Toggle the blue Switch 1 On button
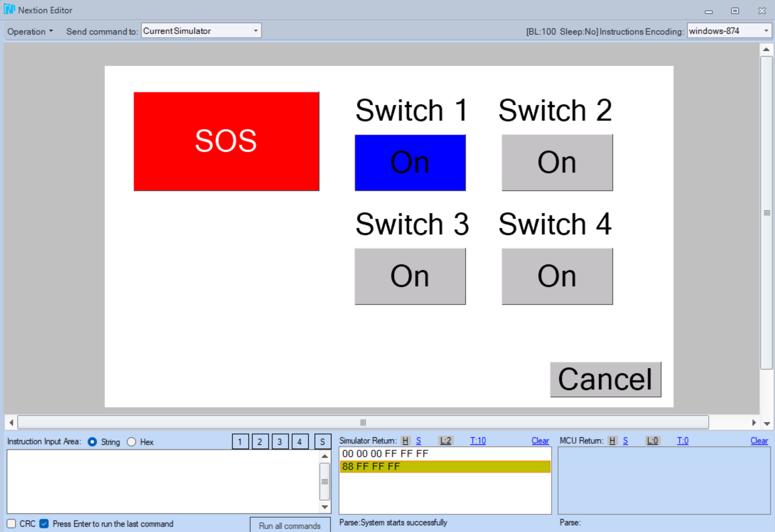The height and width of the screenshot is (532, 775). coord(410,163)
